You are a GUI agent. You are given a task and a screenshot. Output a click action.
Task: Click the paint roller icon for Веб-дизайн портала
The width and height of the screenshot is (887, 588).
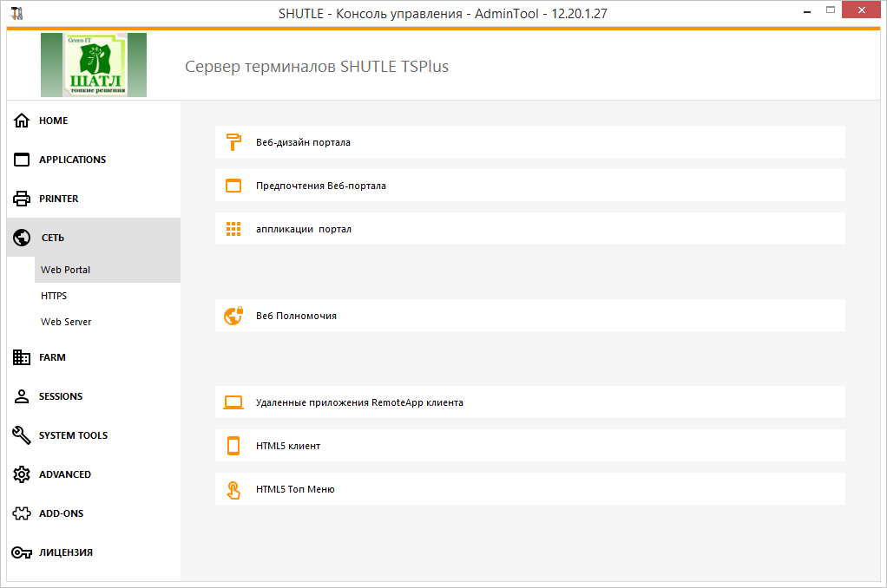[233, 141]
